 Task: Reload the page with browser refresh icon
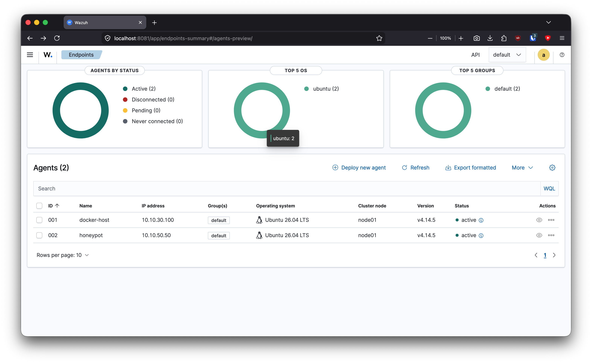click(57, 38)
